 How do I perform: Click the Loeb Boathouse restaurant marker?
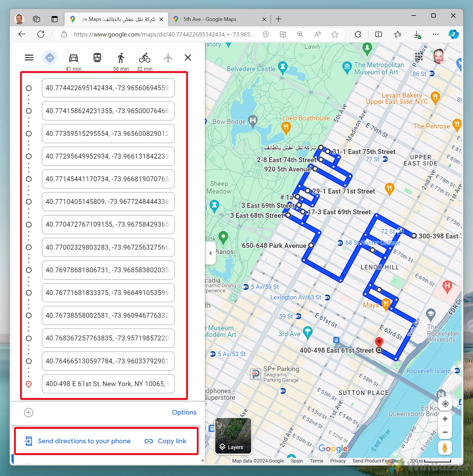pyautogui.click(x=286, y=128)
